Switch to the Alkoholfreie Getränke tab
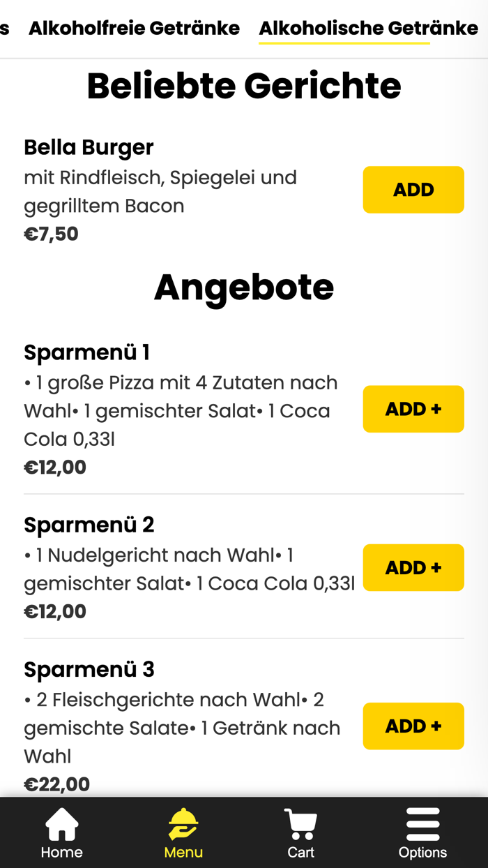This screenshot has height=868, width=488. (134, 28)
